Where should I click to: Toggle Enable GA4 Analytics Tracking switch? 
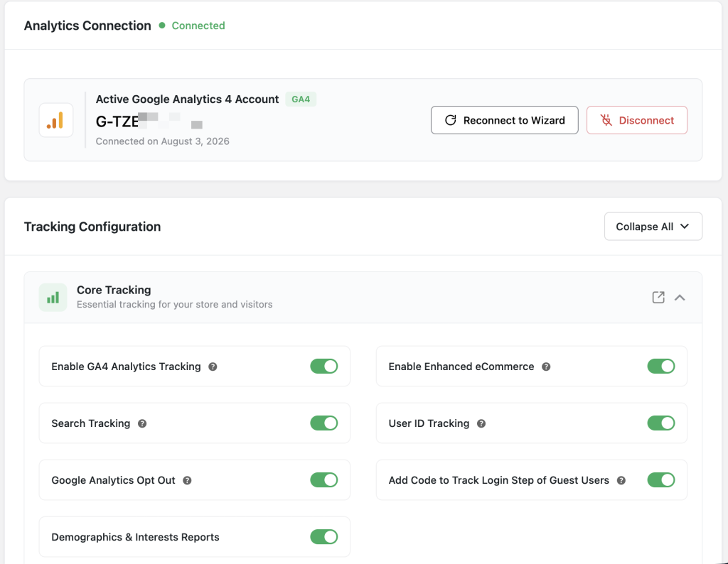click(x=324, y=366)
